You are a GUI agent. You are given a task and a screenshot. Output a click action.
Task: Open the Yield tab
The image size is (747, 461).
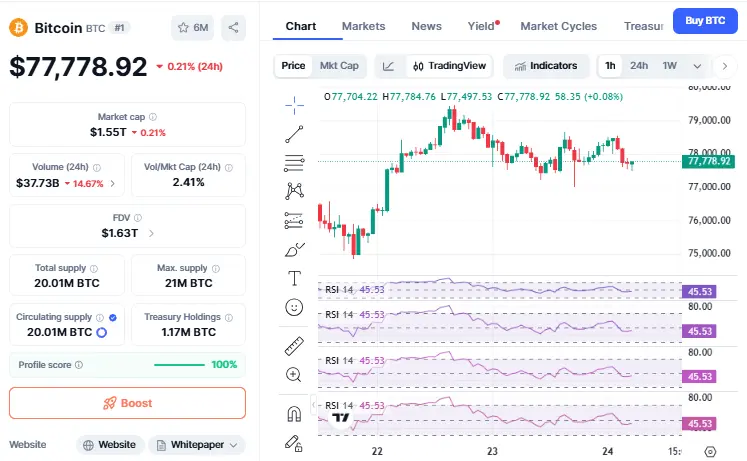(482, 26)
